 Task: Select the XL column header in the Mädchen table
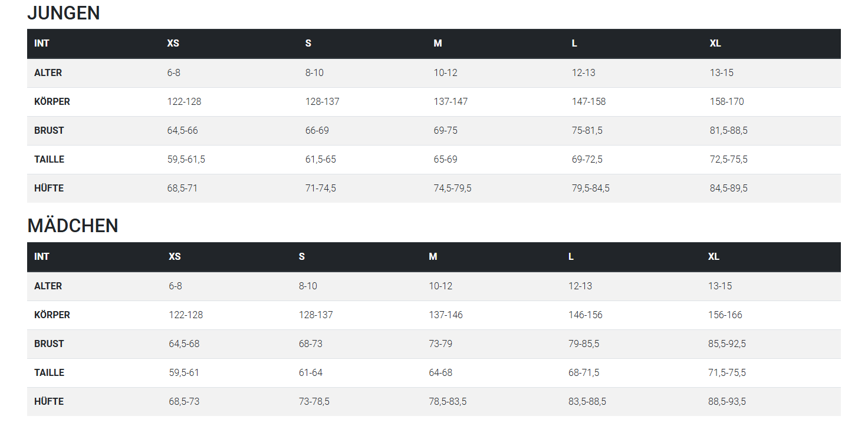click(714, 257)
